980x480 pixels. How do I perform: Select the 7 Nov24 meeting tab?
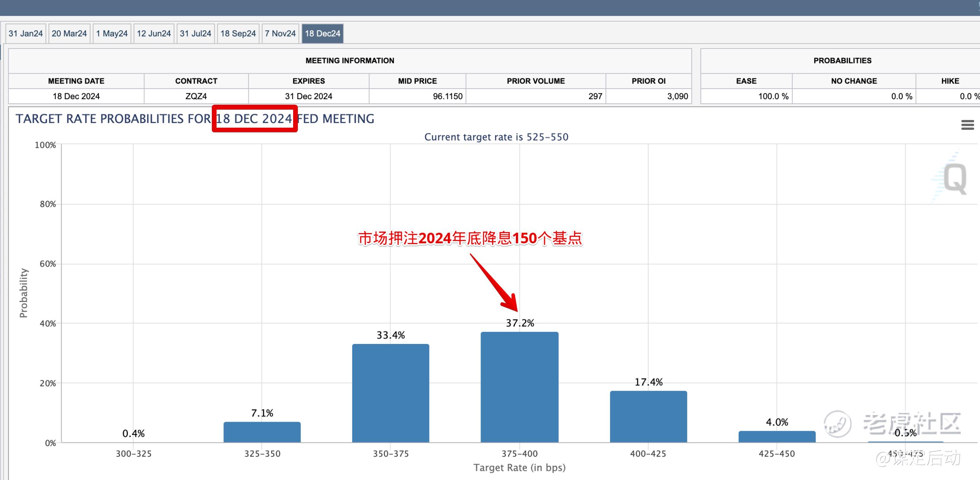coord(280,34)
